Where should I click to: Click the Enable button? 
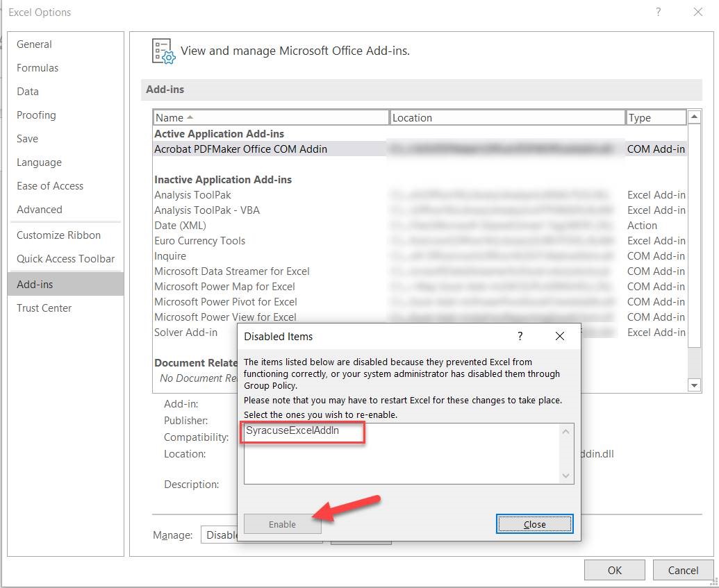point(282,524)
